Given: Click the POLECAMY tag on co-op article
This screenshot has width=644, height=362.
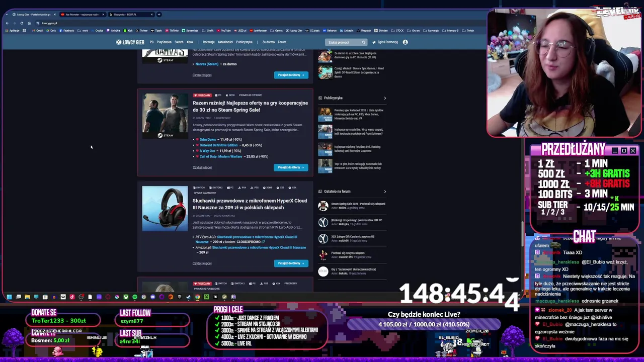Looking at the screenshot, I should [202, 95].
